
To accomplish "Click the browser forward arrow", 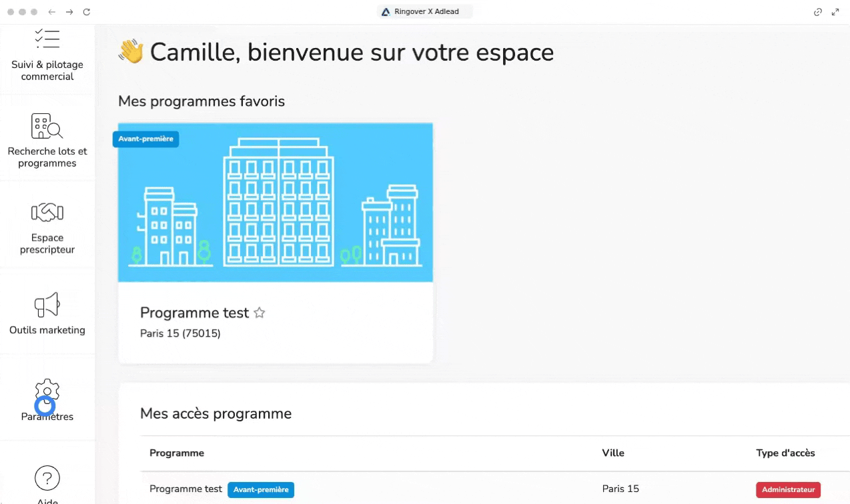I will click(x=69, y=12).
